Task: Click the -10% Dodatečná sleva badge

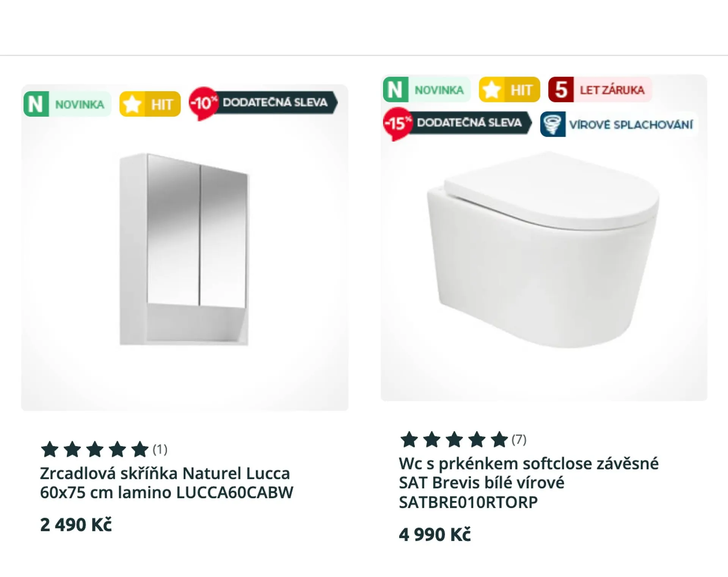Action: click(x=263, y=102)
